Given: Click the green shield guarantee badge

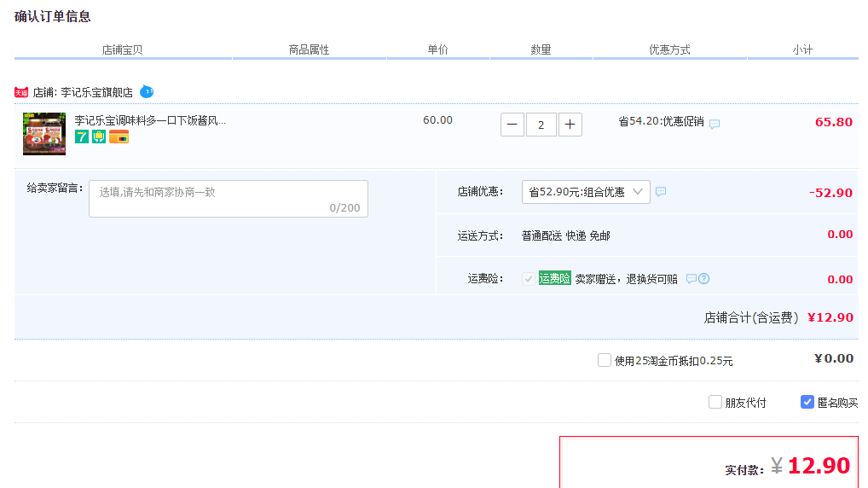Looking at the screenshot, I should pos(99,137).
